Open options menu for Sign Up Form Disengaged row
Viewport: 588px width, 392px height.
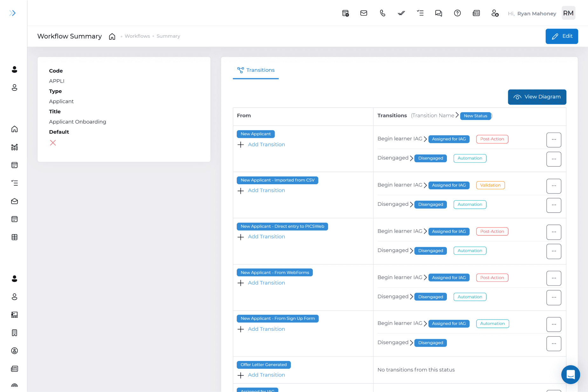[x=554, y=343]
